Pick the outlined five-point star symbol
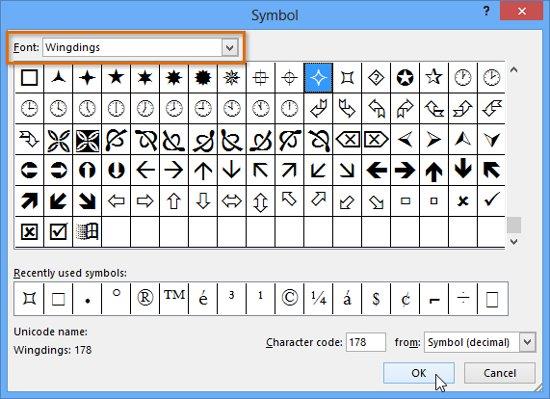This screenshot has width=550, height=399. click(434, 78)
